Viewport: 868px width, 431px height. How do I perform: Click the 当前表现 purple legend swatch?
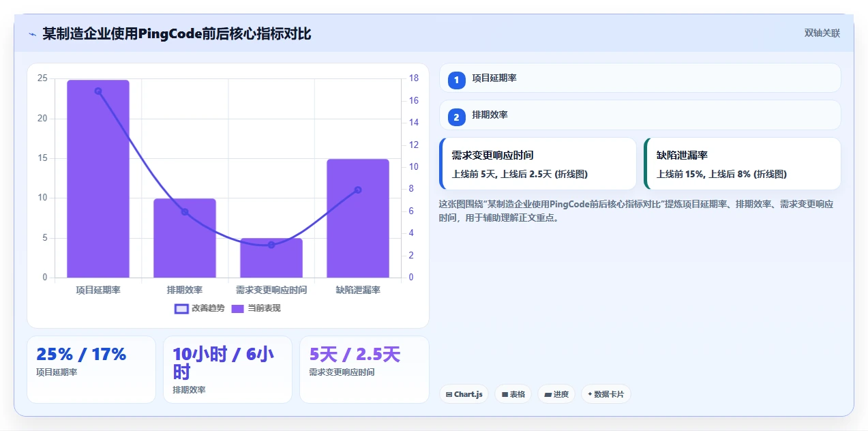[238, 308]
